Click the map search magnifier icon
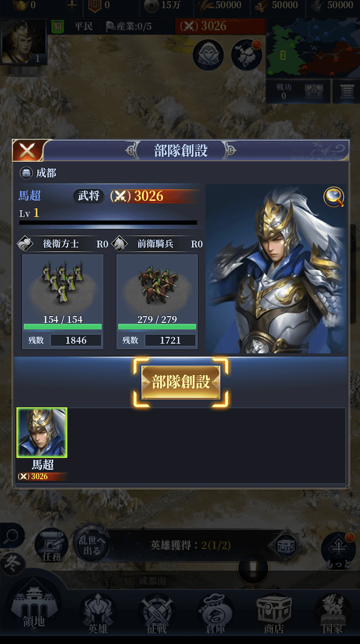This screenshot has height=644, width=360. coord(12,535)
